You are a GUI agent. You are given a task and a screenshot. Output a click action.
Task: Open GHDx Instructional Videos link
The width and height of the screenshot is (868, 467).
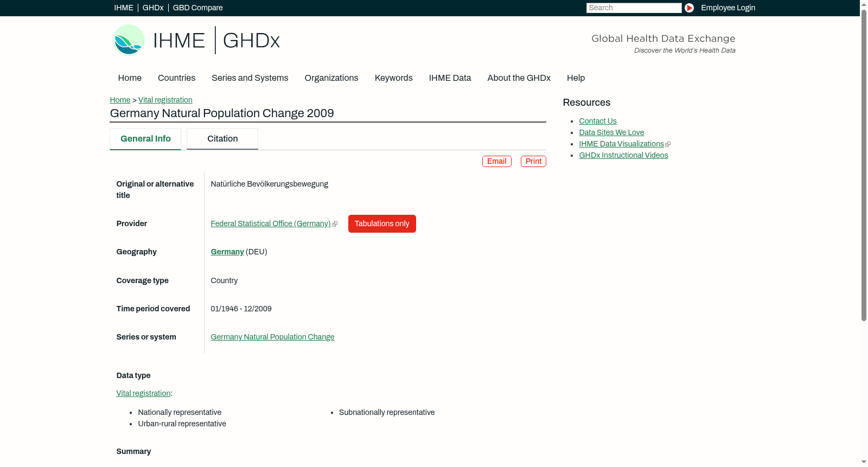pos(623,155)
